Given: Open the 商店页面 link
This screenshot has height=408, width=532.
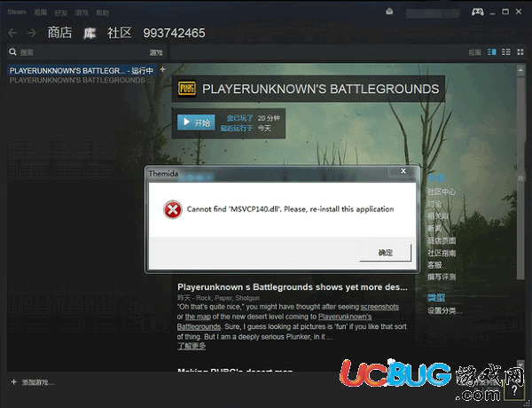Looking at the screenshot, I should (x=441, y=240).
